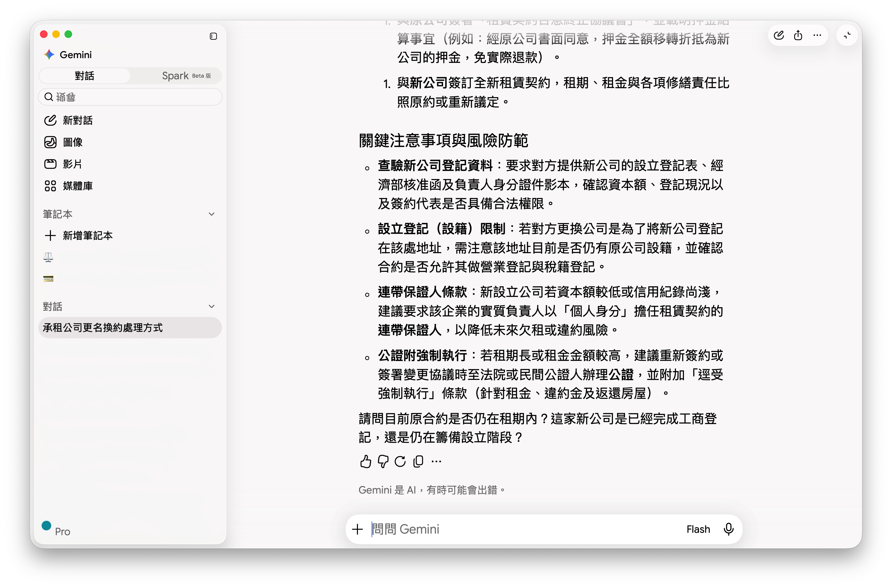The width and height of the screenshot is (892, 588).
Task: Click the bold text 公證附強制執行
Action: (422, 355)
